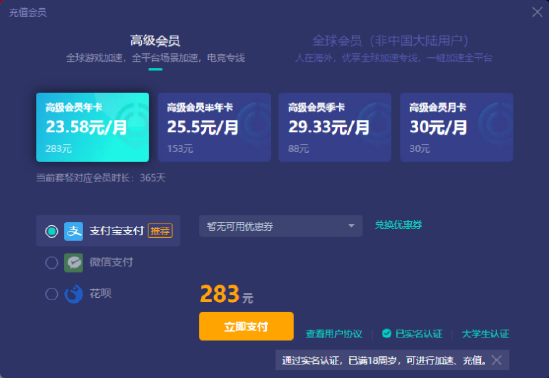This screenshot has width=550, height=378.
Task: Open the 大学生认证 link
Action: pyautogui.click(x=485, y=333)
